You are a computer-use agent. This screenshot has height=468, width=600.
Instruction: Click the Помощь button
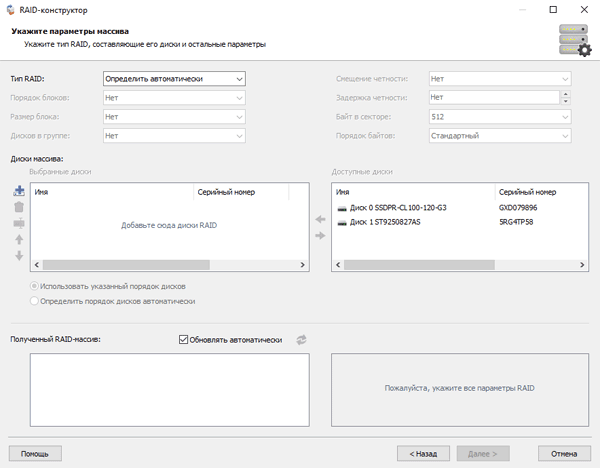35,453
